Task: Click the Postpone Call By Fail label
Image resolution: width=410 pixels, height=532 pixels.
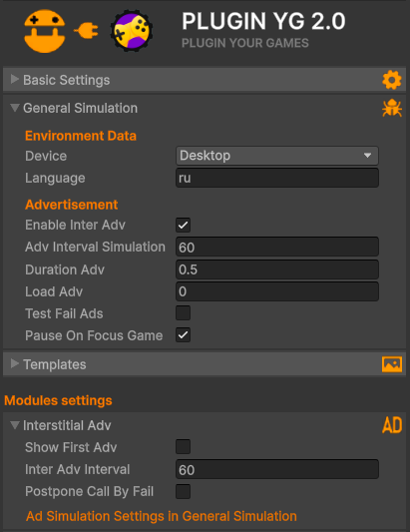Action: click(x=89, y=492)
